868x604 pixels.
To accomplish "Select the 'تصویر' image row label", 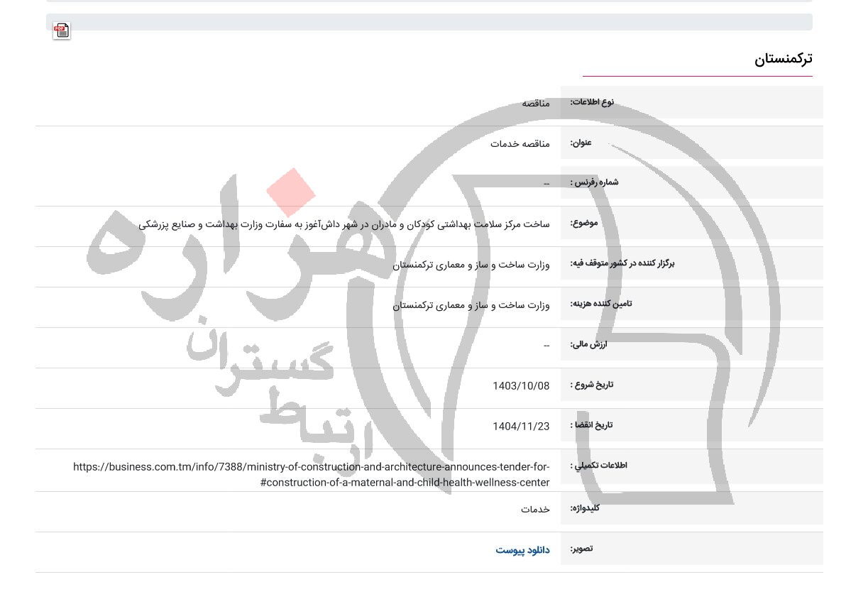I will click(581, 549).
